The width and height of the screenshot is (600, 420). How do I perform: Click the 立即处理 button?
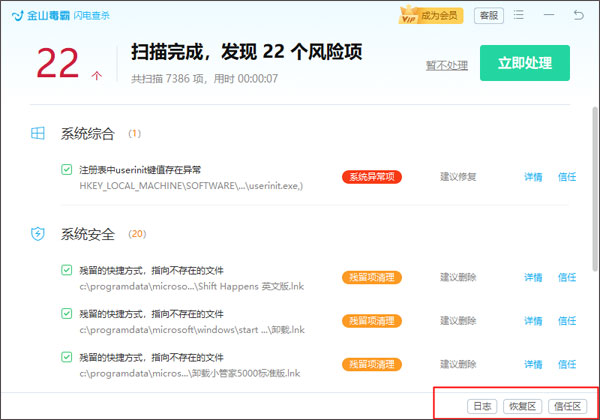(x=525, y=63)
